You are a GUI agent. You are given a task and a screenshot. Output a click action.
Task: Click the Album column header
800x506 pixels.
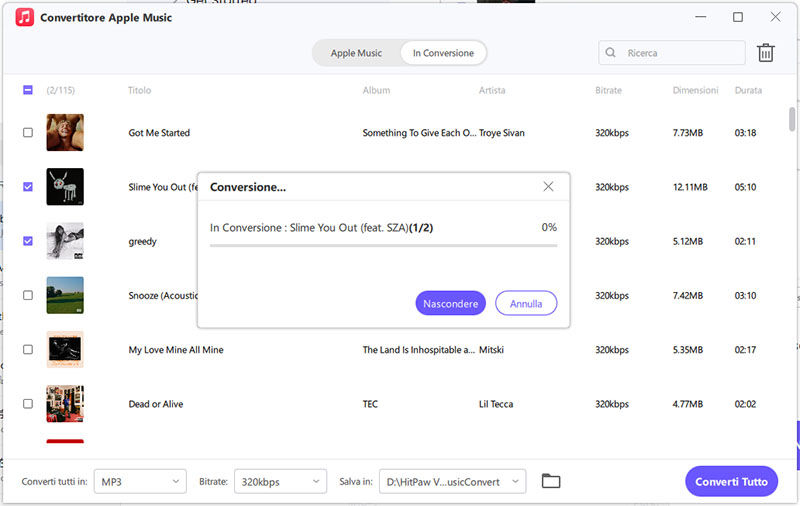pyautogui.click(x=377, y=90)
